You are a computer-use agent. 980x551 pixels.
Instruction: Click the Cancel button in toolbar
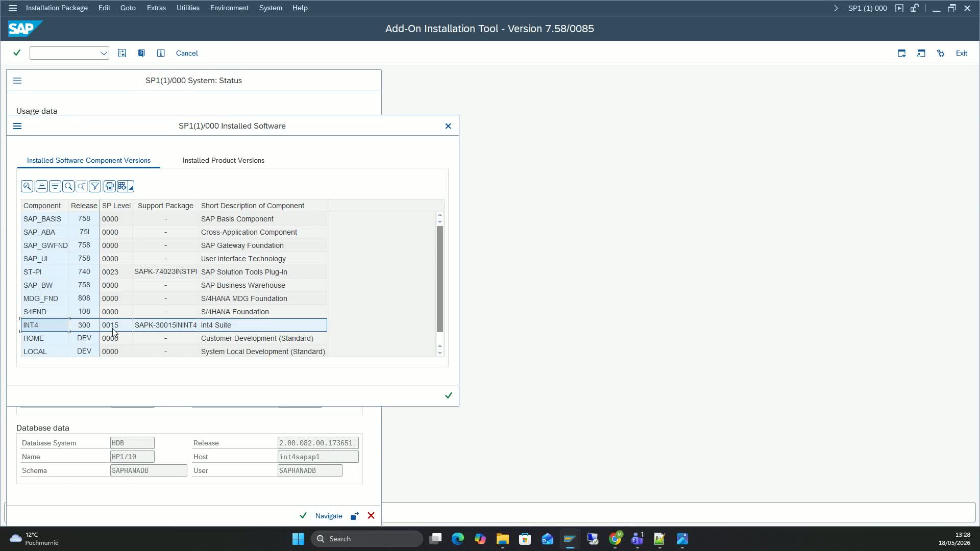click(x=187, y=53)
